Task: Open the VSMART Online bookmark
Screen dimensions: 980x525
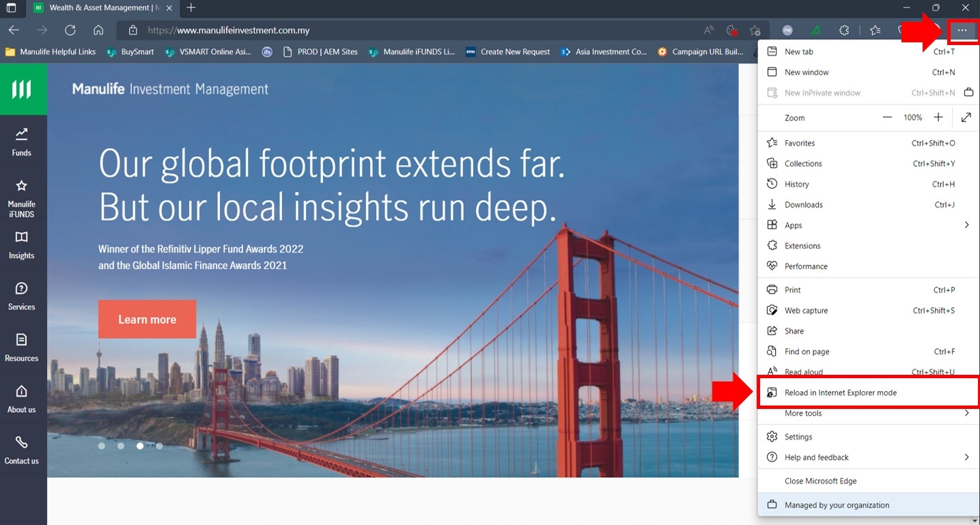Action: [x=208, y=52]
